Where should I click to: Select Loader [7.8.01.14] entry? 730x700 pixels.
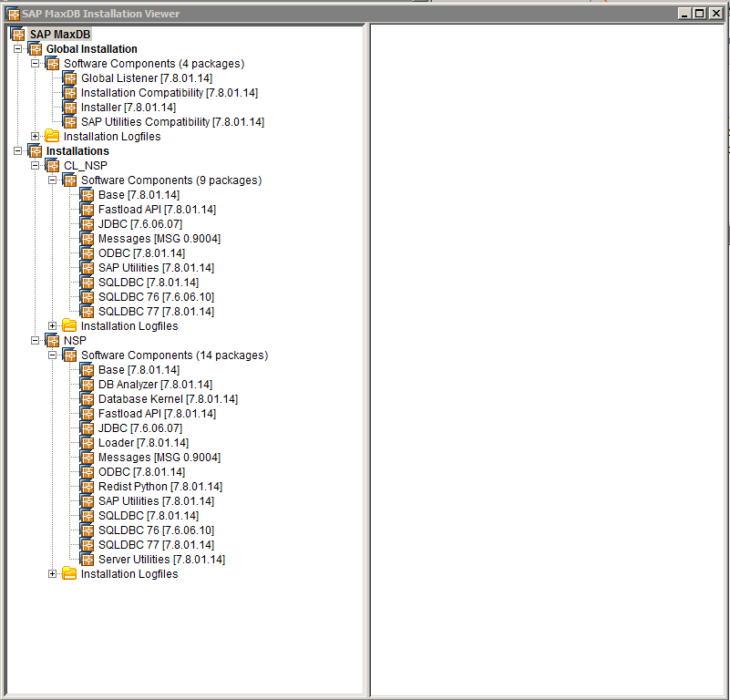[143, 443]
